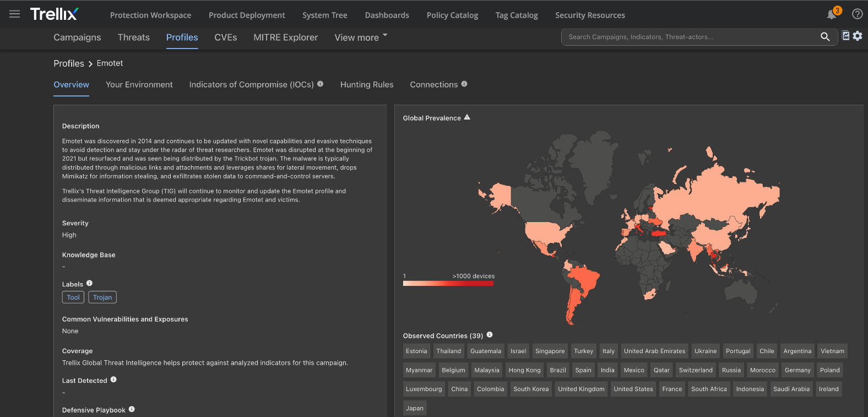This screenshot has width=868, height=417.
Task: Select the Guatemala country chip
Action: tap(486, 351)
